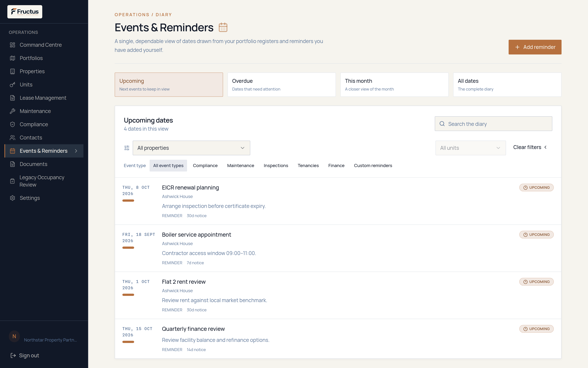Click the Contacts people icon

click(x=12, y=138)
